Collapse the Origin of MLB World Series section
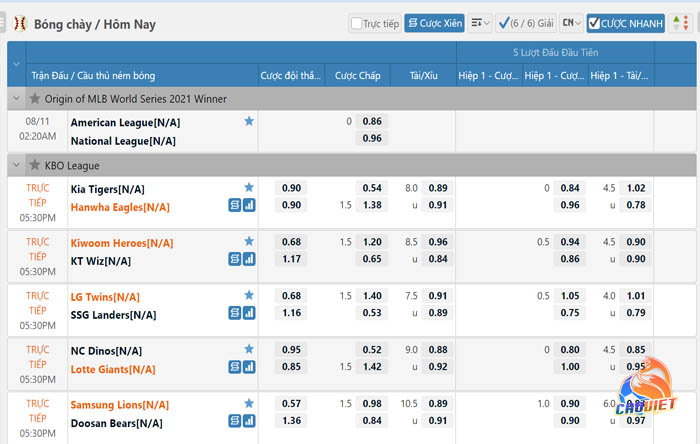The height and width of the screenshot is (444, 700). click(17, 98)
